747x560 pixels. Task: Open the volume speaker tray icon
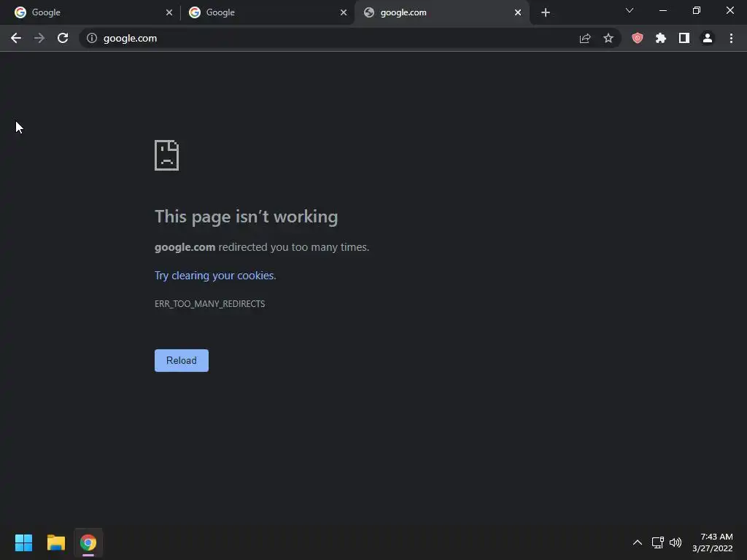tap(676, 542)
